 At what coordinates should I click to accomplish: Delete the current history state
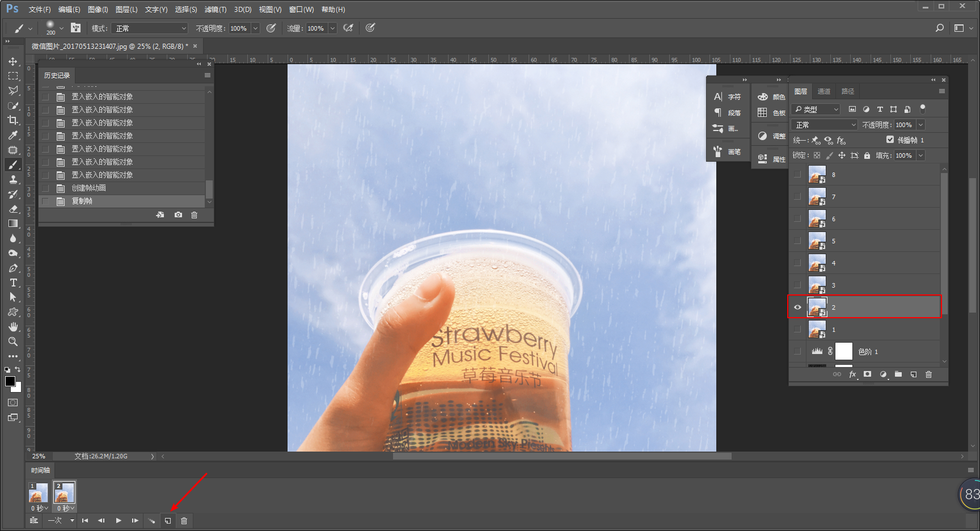tap(195, 215)
